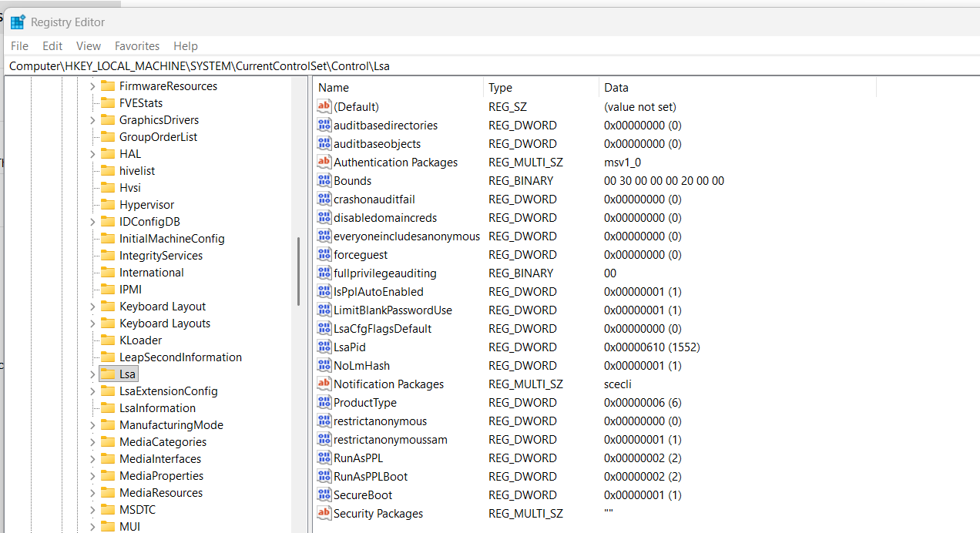980x533 pixels.
Task: Click the FVEStats folder icon
Action: (108, 103)
